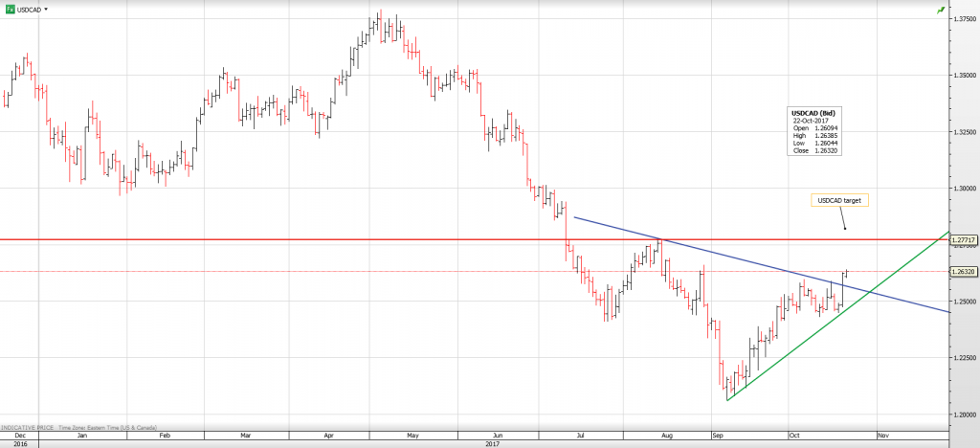Click the Oct label on time axis

click(794, 435)
